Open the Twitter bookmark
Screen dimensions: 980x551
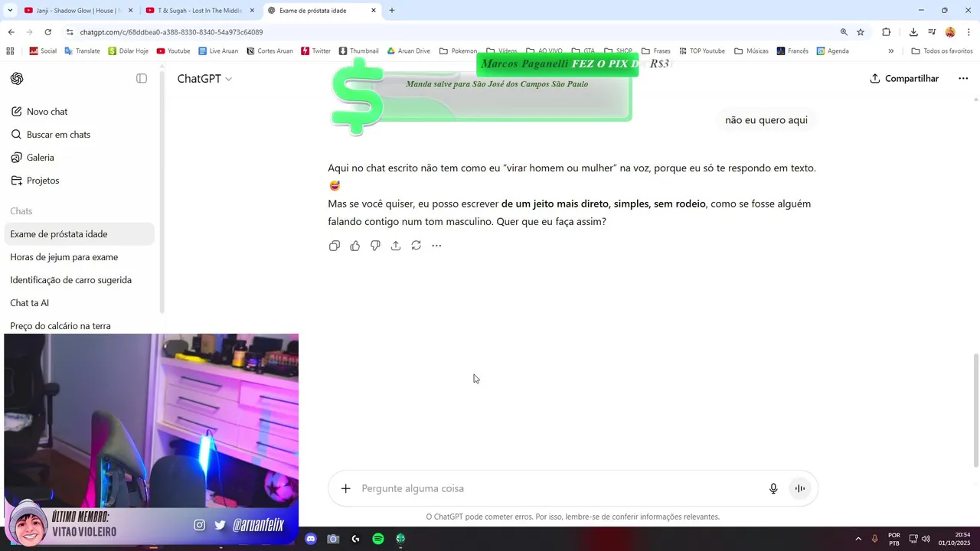point(315,51)
